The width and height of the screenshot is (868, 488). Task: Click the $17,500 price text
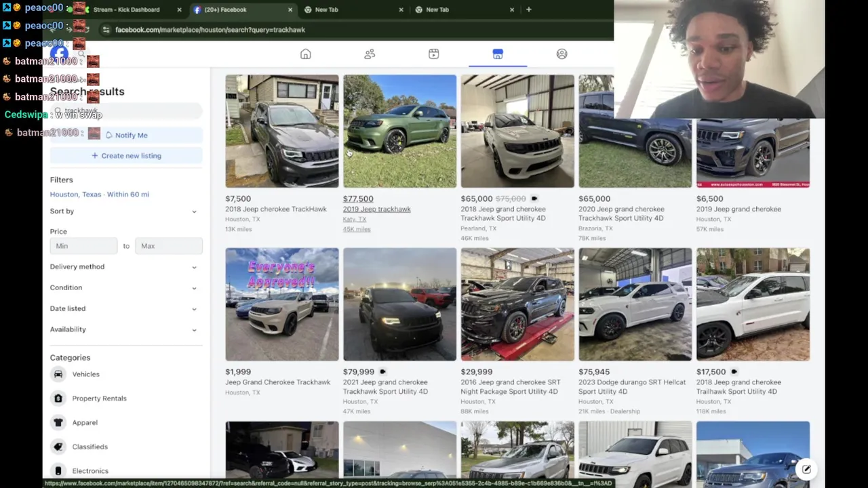click(711, 372)
